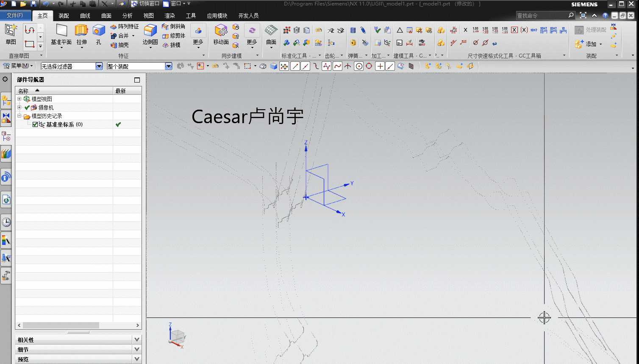Open the gear icon in 齿轮 group
The width and height of the screenshot is (639, 364).
click(331, 30)
